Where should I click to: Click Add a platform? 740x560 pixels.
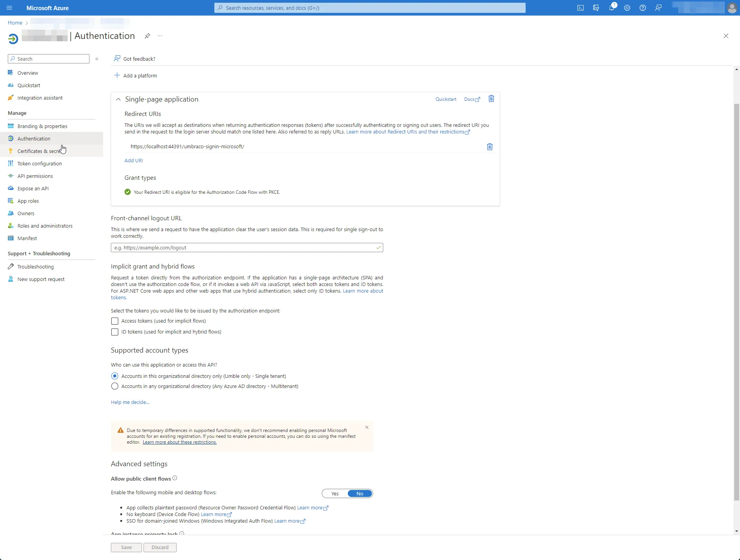point(136,75)
